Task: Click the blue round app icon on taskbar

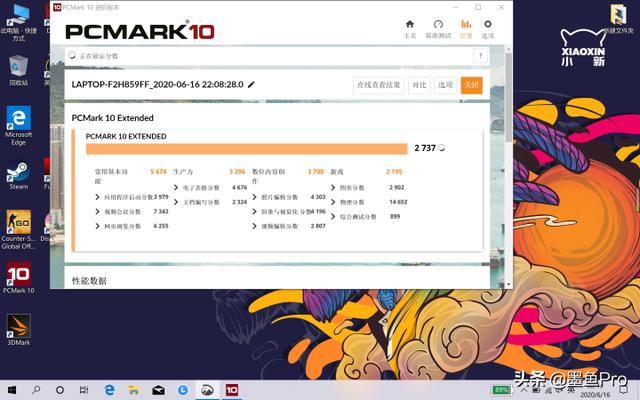Action: pyautogui.click(x=182, y=390)
